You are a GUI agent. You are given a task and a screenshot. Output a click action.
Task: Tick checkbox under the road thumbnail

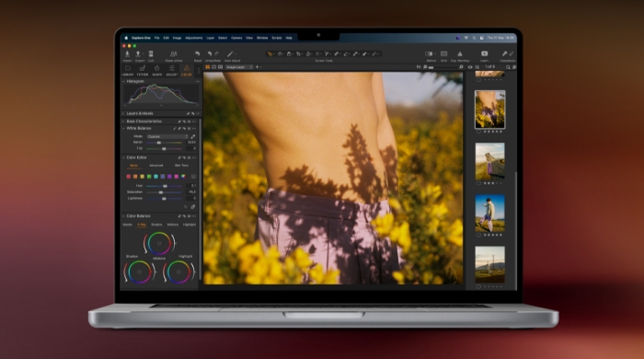[478, 183]
